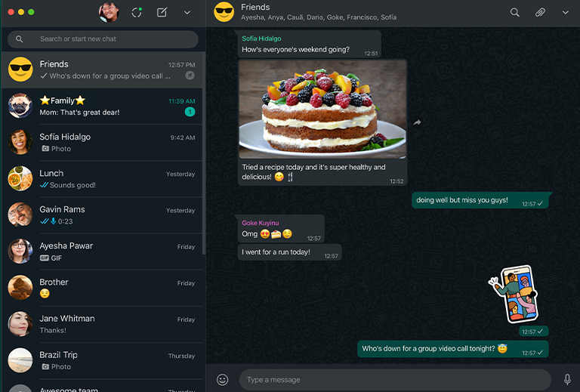Click voice message mic icon in Gavin Rams row

click(x=54, y=221)
